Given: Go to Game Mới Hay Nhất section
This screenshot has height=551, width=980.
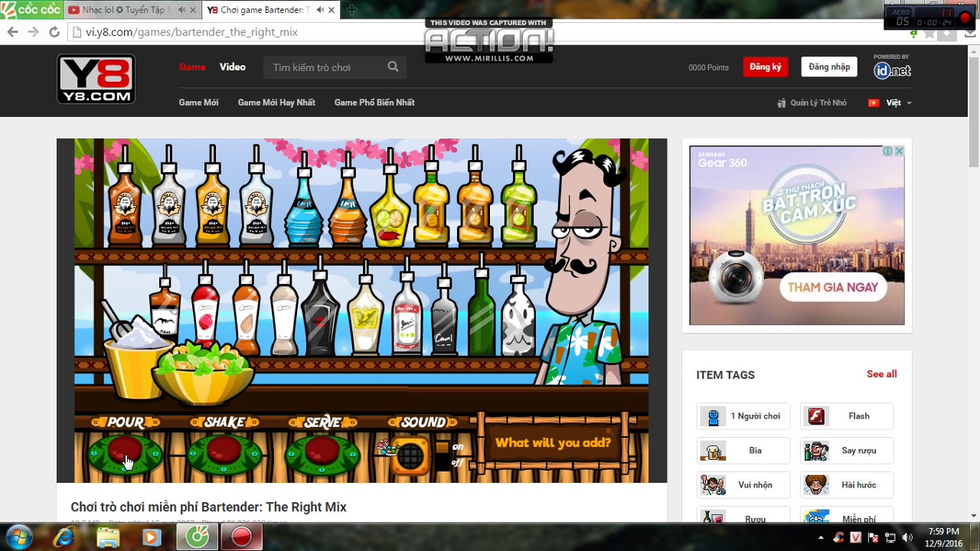Looking at the screenshot, I should coord(276,103).
